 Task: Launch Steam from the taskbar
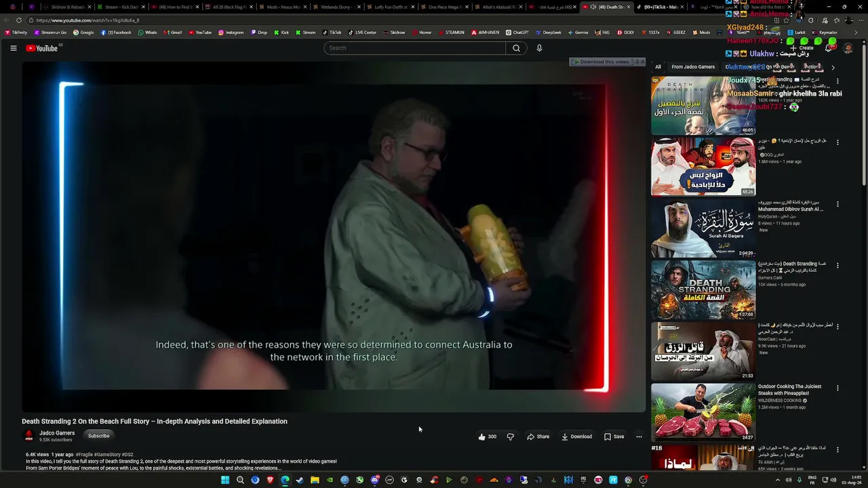(x=300, y=480)
